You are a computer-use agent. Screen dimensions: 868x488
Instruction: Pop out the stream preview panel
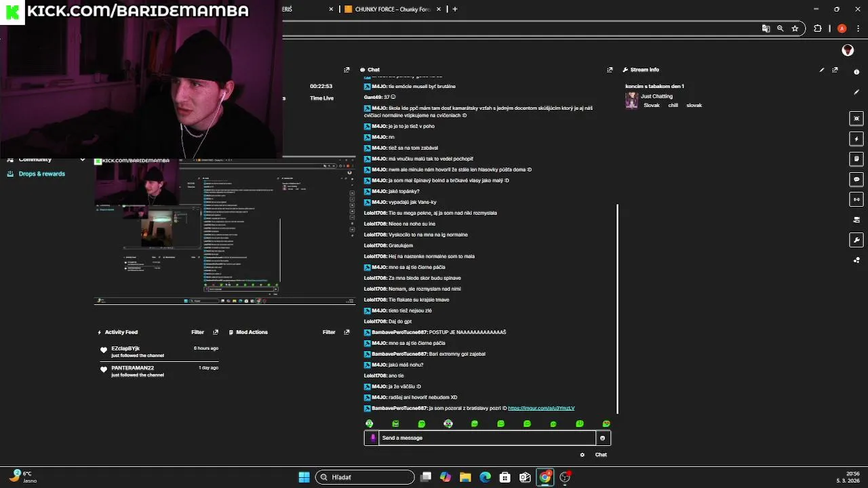pyautogui.click(x=347, y=70)
